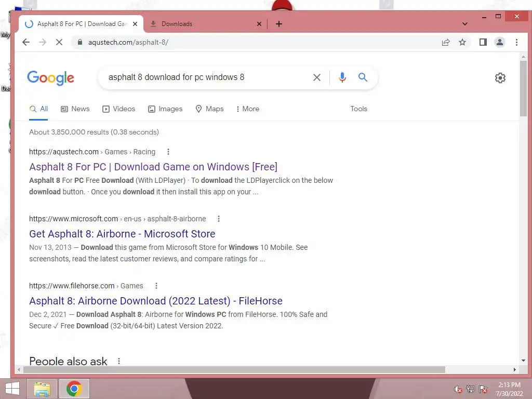The image size is (532, 399).
Task: Open options for filehorse.com result
Action: 156,286
